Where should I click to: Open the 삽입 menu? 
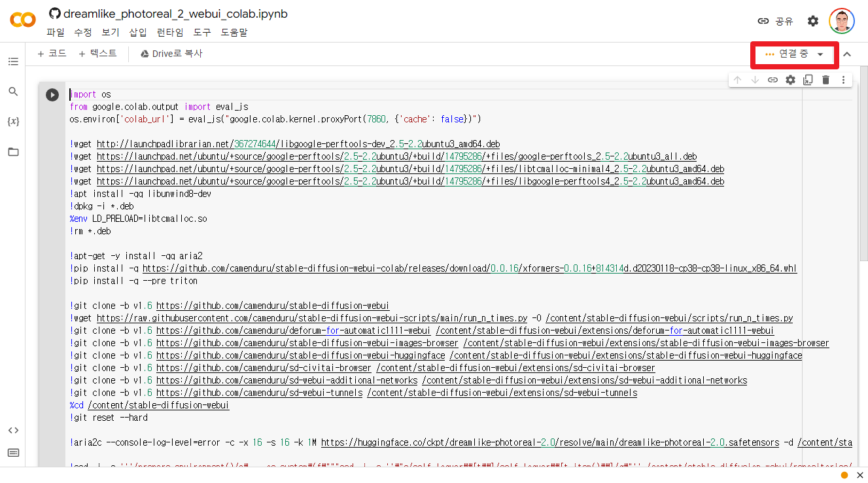pyautogui.click(x=138, y=32)
